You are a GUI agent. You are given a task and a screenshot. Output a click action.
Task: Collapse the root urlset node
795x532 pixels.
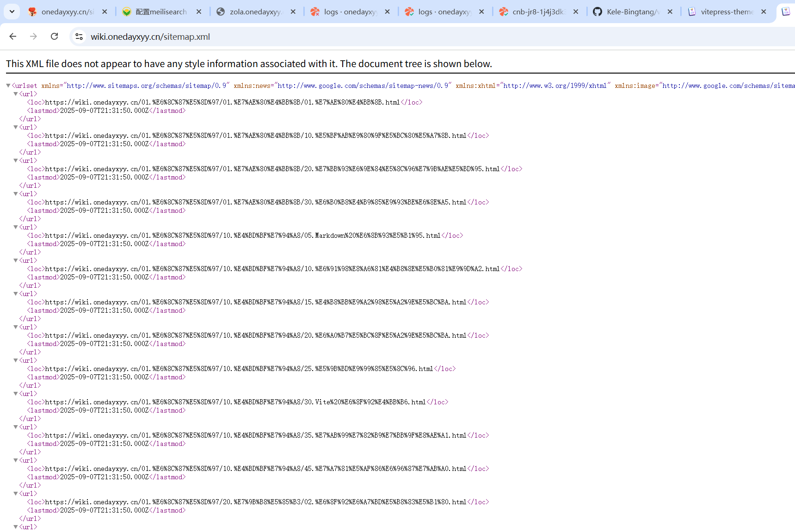pyautogui.click(x=8, y=86)
